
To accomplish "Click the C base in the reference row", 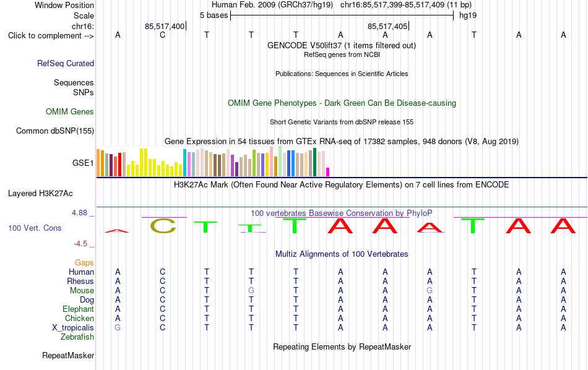I will [x=162, y=35].
